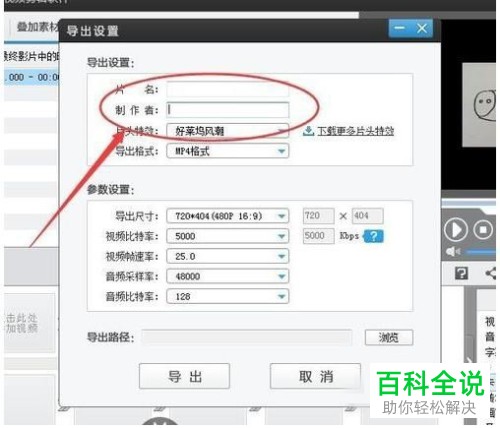
Task: Click the height field showing 404
Action: (x=367, y=216)
